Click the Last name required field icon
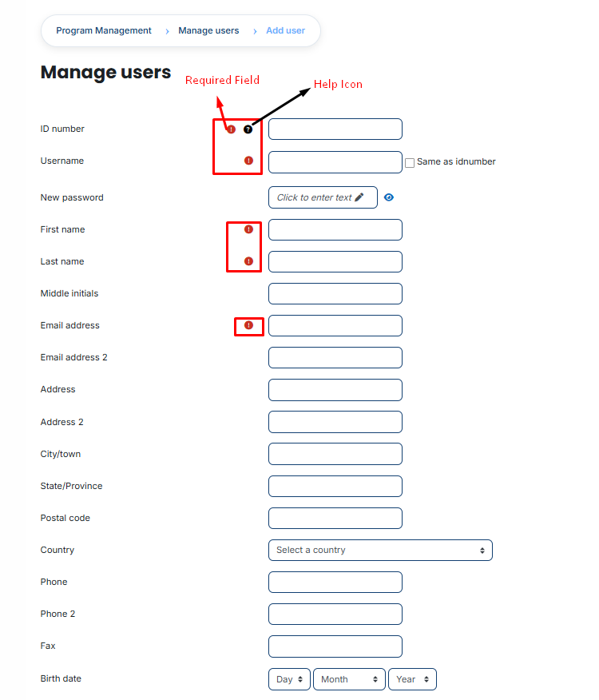This screenshot has height=700, width=599. [248, 261]
